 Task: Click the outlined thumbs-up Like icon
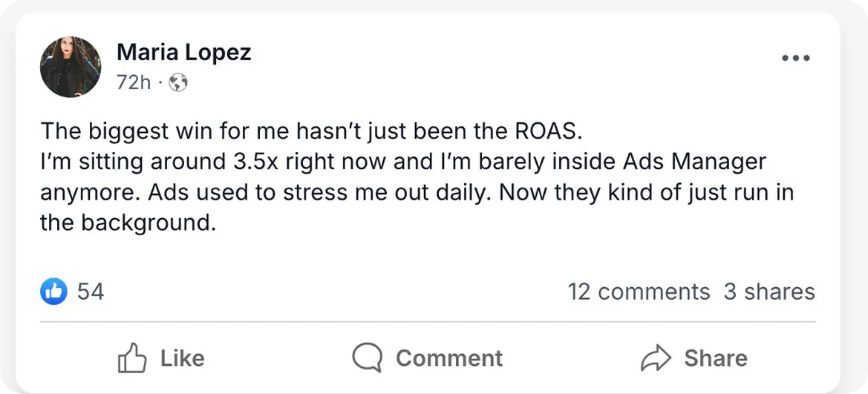131,358
